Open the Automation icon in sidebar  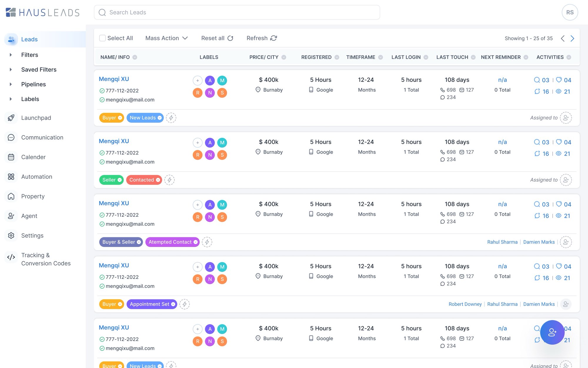(x=11, y=177)
